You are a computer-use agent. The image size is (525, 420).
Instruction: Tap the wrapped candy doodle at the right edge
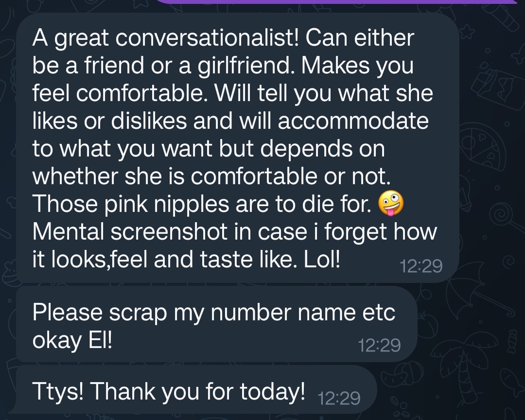[512, 342]
